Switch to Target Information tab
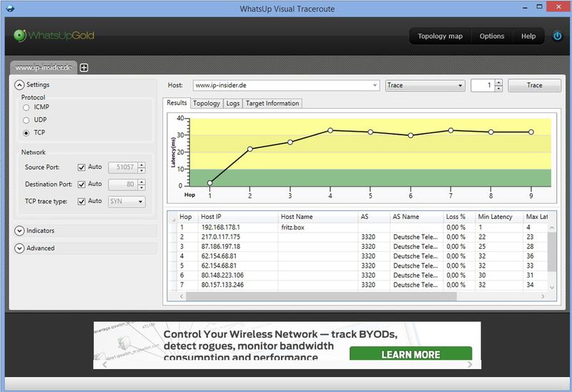 (272, 104)
